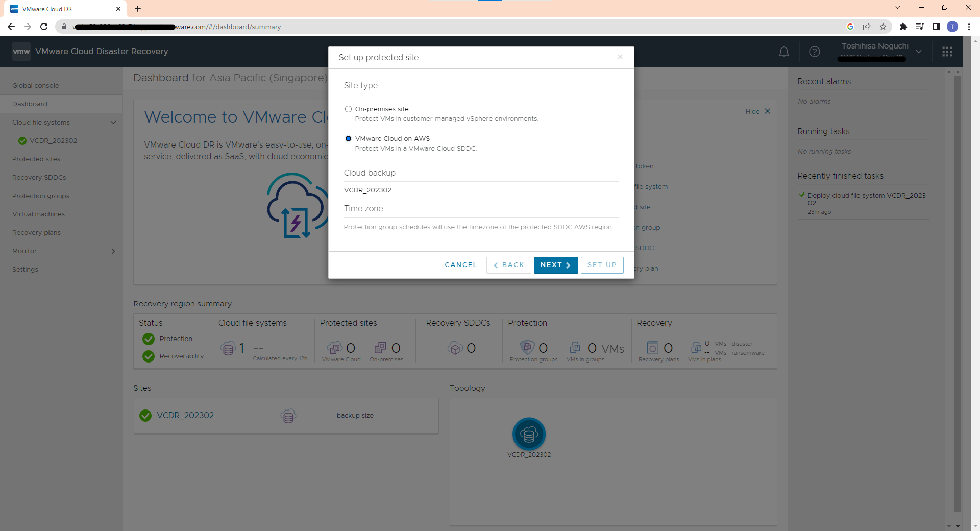Select the VMware Cloud DR browser tab

click(x=65, y=9)
